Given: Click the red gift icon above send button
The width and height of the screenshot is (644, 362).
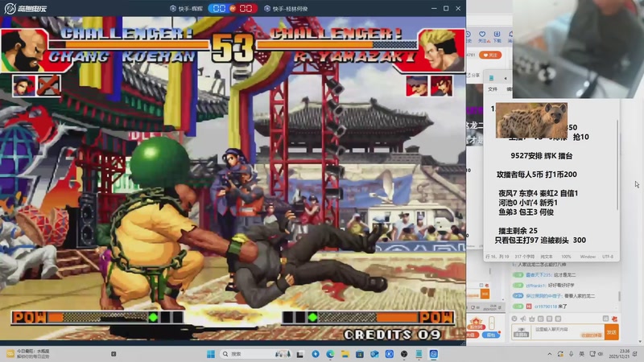Looking at the screenshot, I should click(614, 319).
